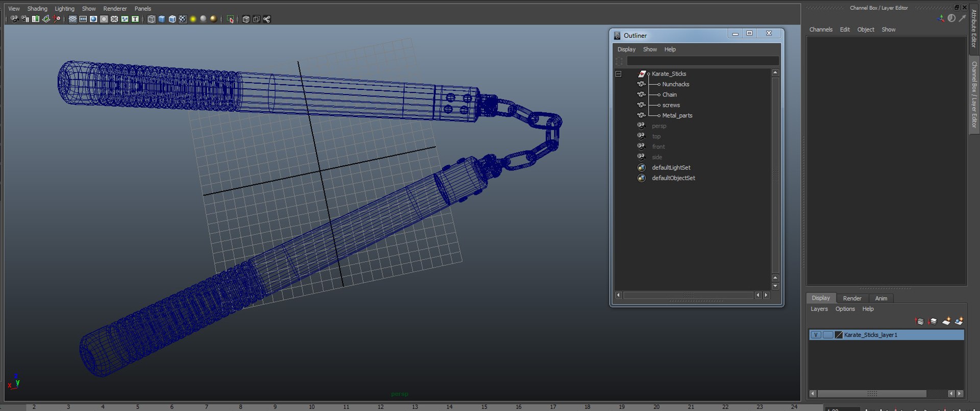Select the side camera in Outliner
The width and height of the screenshot is (980, 411).
pyautogui.click(x=656, y=157)
